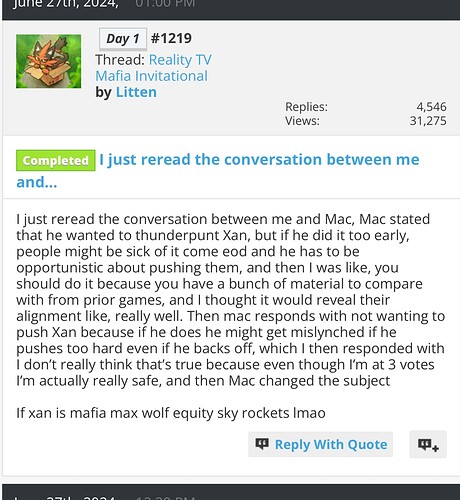
Task: Open post number #1219 permalink
Action: click(171, 38)
